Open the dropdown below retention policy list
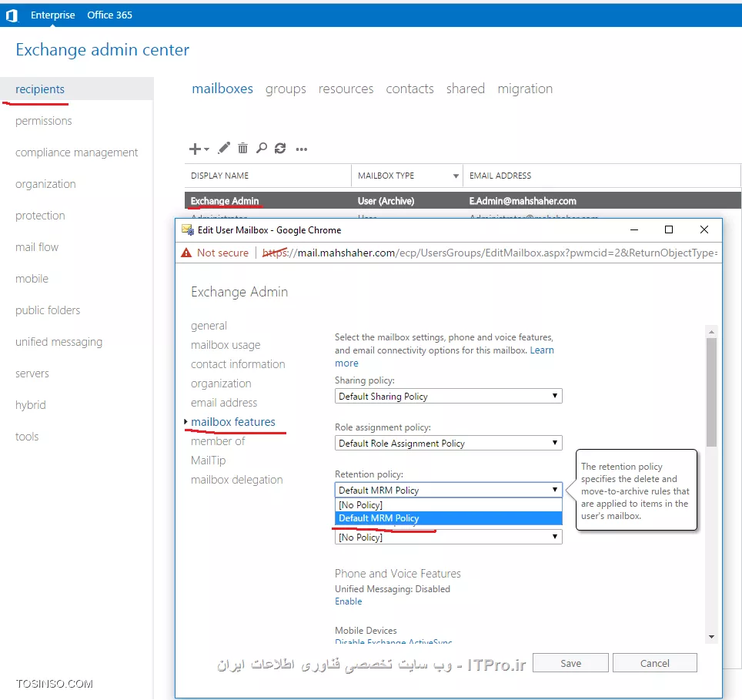Viewport: 742px width, 700px height. pyautogui.click(x=448, y=538)
